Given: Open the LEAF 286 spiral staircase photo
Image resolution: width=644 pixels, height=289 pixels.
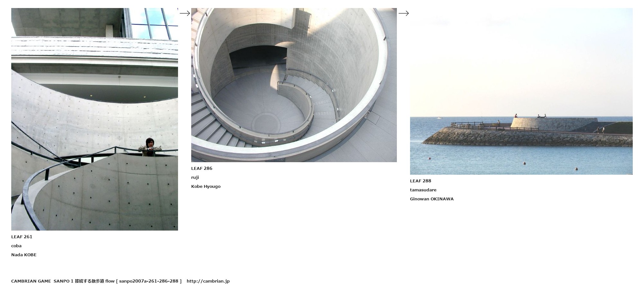Looking at the screenshot, I should click(x=294, y=85).
